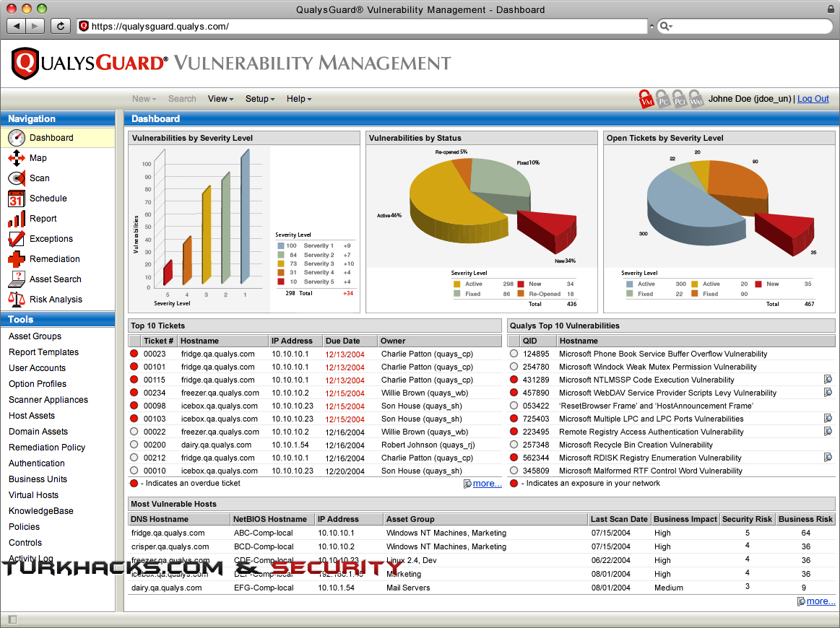Click the Qualys favicon in the address bar
Image resolution: width=840 pixels, height=628 pixels.
tap(84, 26)
